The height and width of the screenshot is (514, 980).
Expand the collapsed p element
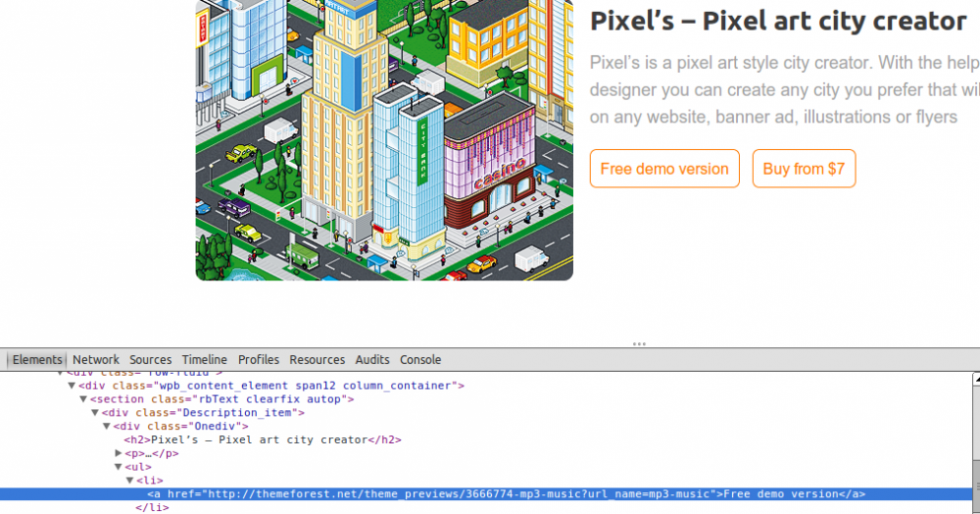pyautogui.click(x=119, y=454)
